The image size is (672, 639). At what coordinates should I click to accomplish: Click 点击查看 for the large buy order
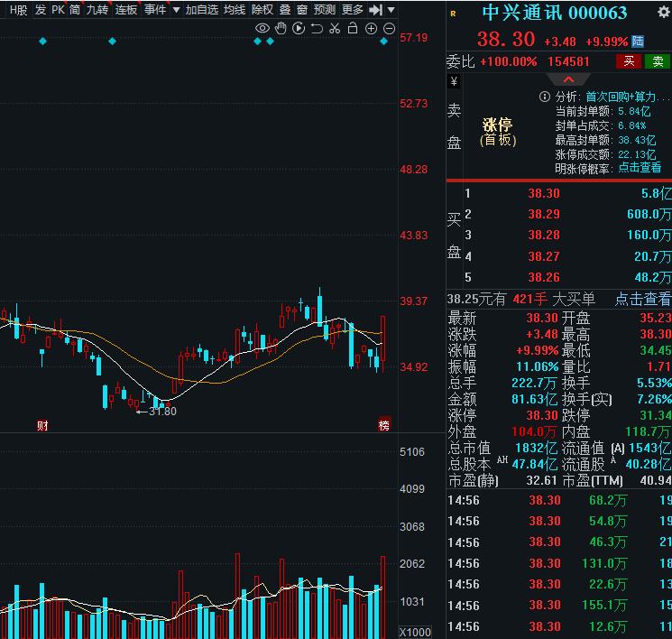click(x=643, y=299)
